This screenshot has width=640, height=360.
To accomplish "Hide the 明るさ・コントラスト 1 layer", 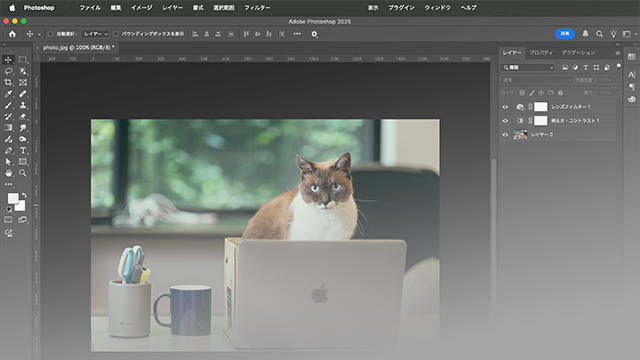I will tap(505, 121).
